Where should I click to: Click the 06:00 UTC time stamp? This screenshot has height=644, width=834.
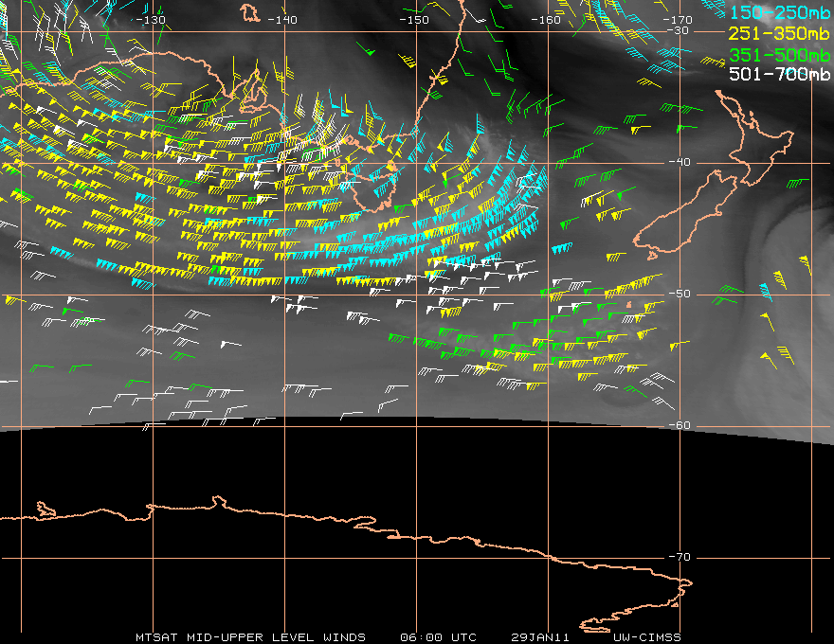point(438,637)
